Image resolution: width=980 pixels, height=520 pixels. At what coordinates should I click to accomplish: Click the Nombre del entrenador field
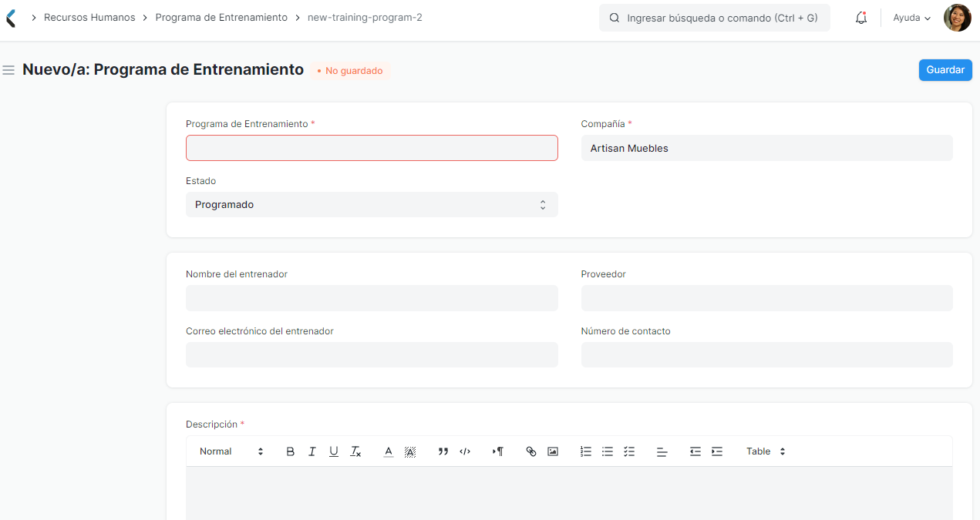[x=372, y=298]
